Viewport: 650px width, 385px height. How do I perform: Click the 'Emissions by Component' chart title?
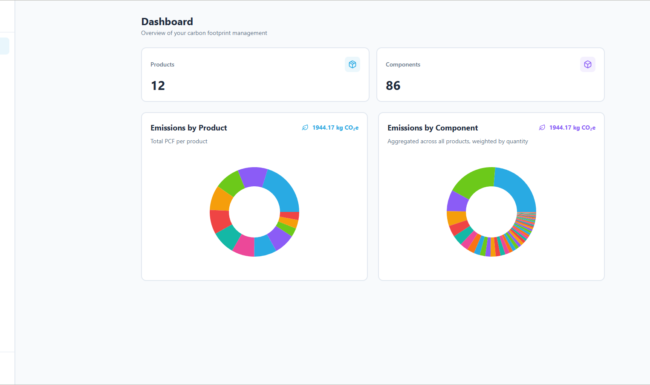point(432,128)
